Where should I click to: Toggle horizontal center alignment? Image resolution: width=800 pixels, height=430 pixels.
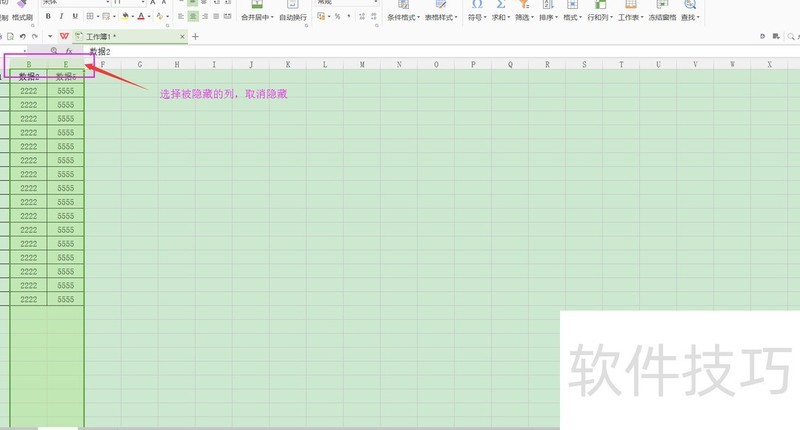[x=193, y=16]
